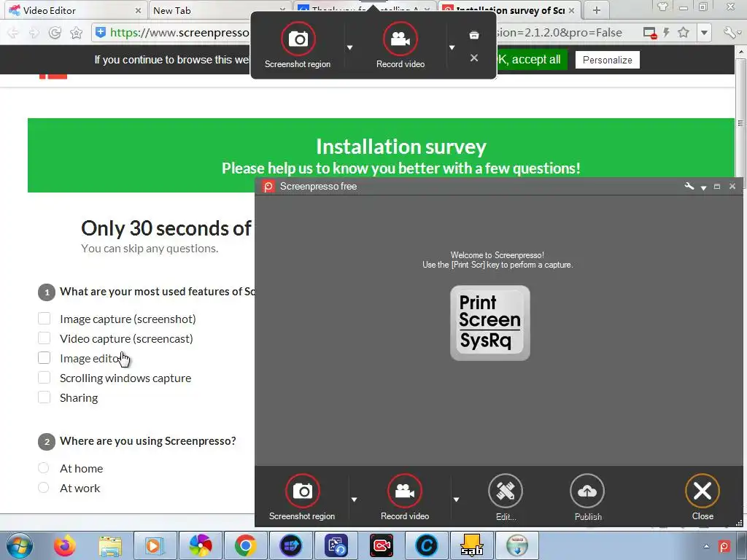Close the Video Editor browser tab
The height and width of the screenshot is (560, 747).
138,10
